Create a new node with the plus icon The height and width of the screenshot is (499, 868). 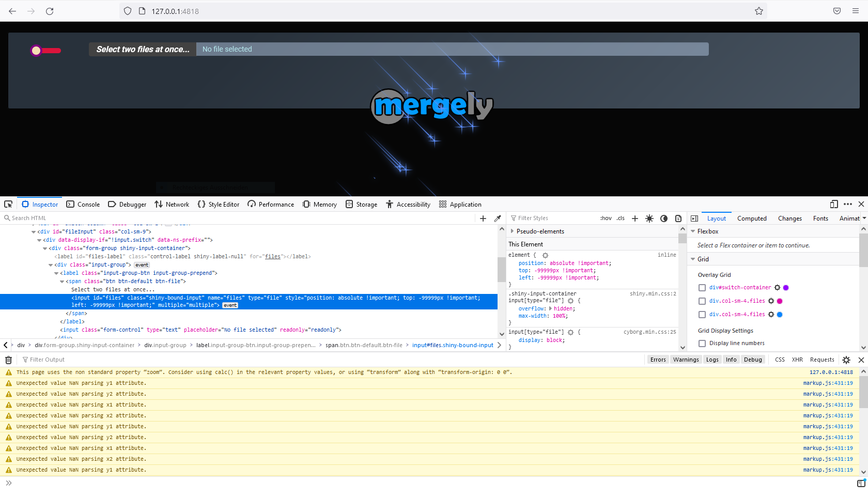click(483, 218)
